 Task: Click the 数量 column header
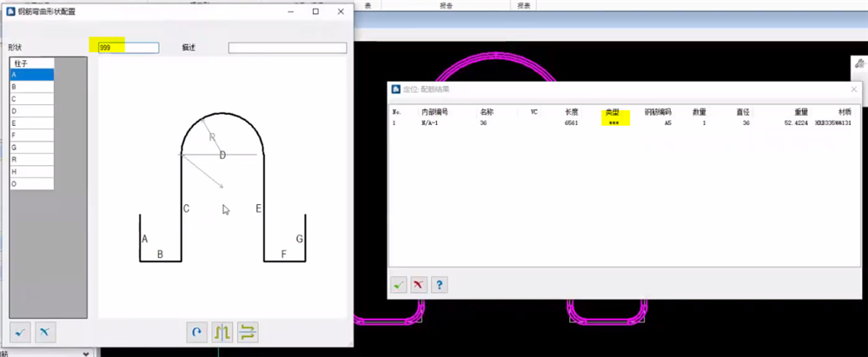(x=699, y=112)
